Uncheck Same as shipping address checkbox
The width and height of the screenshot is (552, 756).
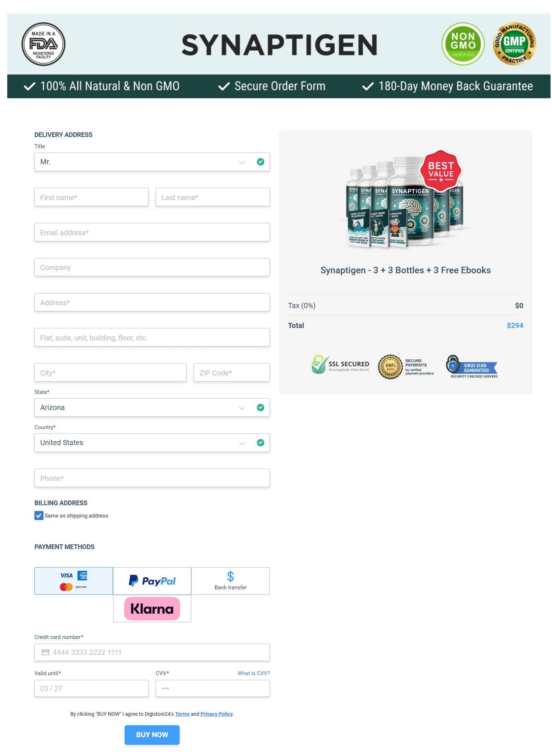coord(39,515)
